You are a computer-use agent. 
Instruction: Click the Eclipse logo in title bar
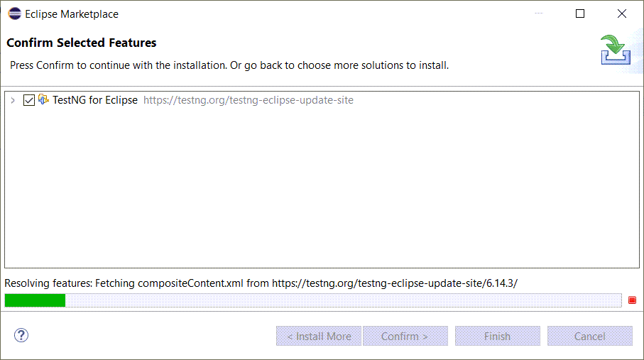(14, 13)
